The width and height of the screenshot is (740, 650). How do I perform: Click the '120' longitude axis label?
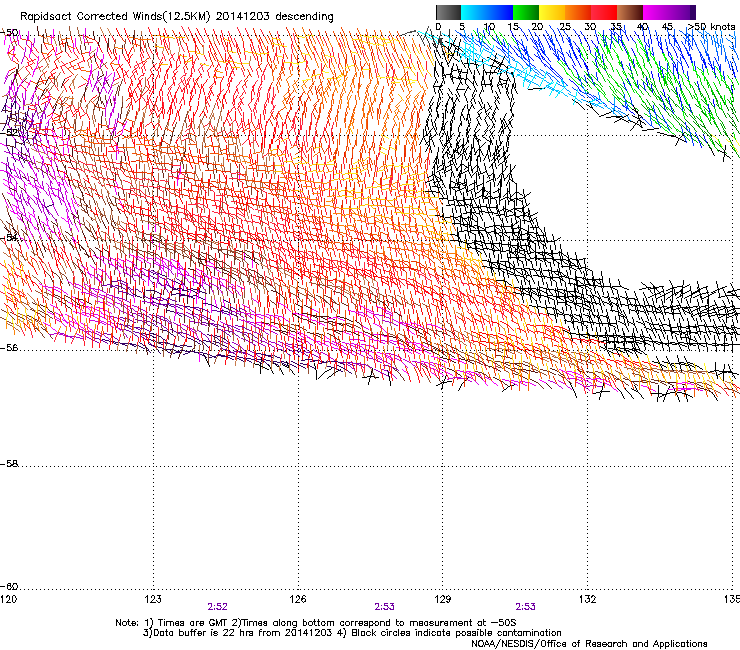(9, 599)
